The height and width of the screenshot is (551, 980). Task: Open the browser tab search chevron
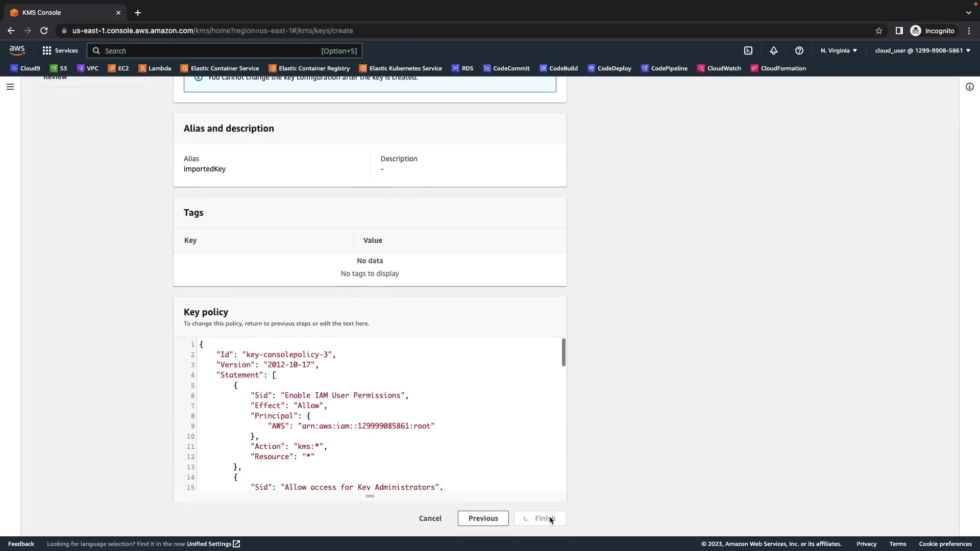tap(968, 12)
